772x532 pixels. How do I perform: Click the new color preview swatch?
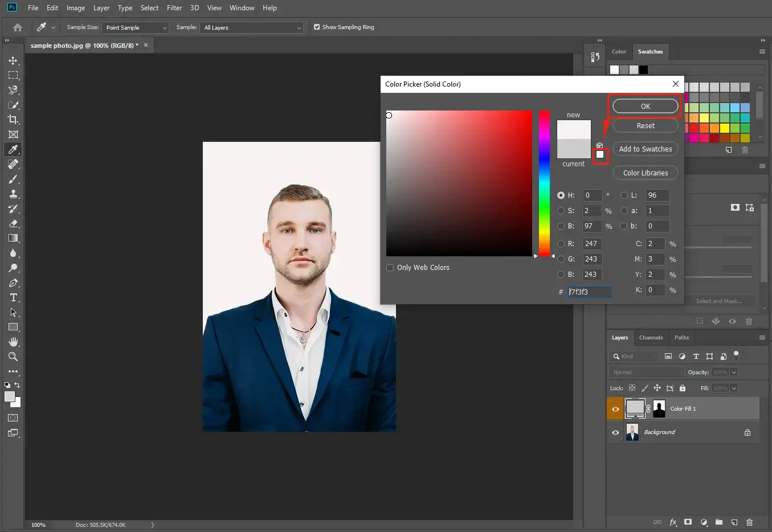pyautogui.click(x=574, y=129)
